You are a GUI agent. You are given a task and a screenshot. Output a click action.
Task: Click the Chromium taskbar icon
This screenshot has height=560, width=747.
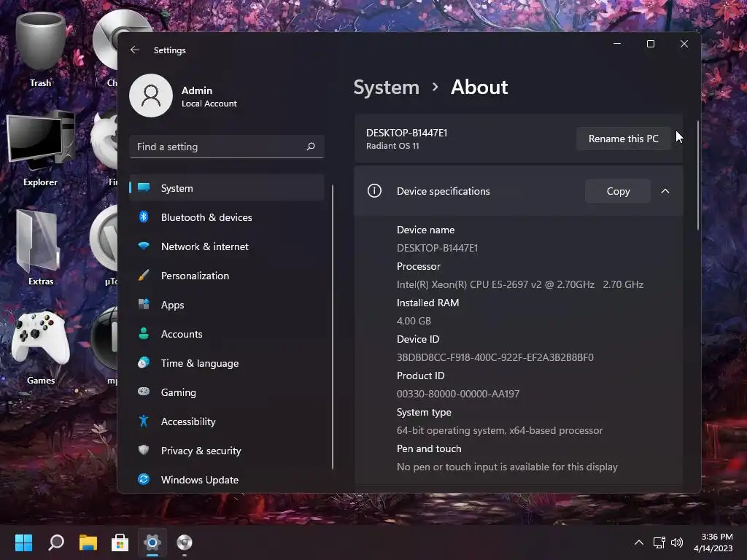[185, 542]
